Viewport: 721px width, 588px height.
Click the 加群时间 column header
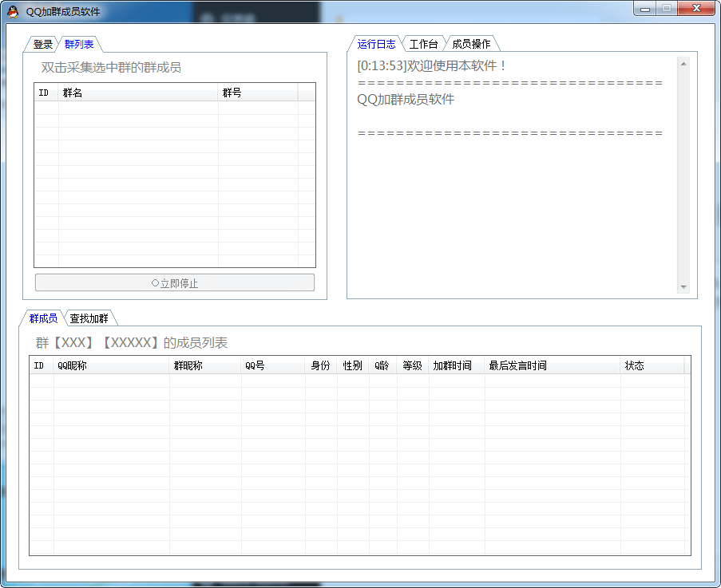pos(457,365)
